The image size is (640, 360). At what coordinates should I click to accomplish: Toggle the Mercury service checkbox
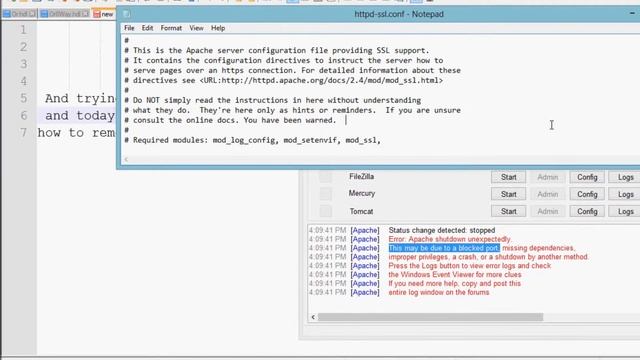tap(325, 194)
